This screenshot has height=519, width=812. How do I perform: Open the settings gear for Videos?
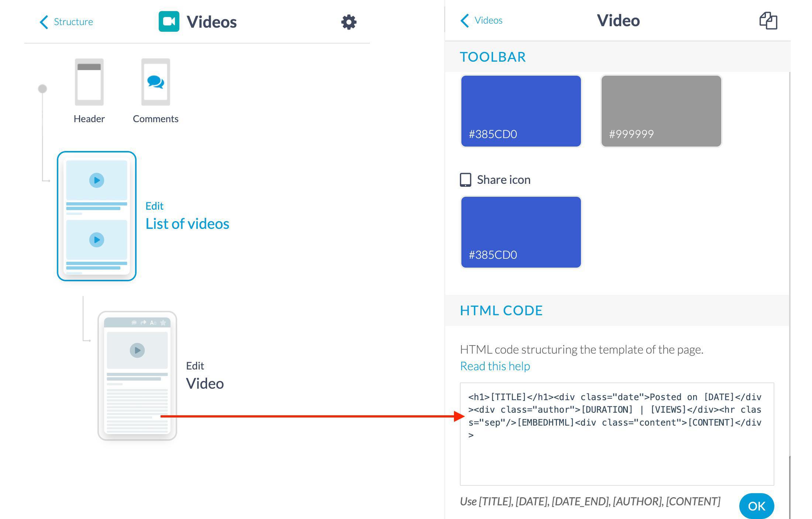tap(348, 22)
